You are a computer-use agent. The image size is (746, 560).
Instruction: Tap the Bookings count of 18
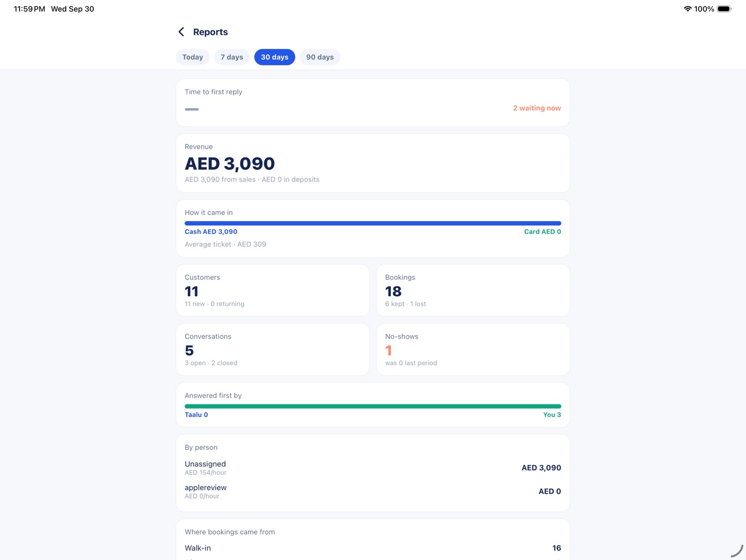pyautogui.click(x=393, y=292)
